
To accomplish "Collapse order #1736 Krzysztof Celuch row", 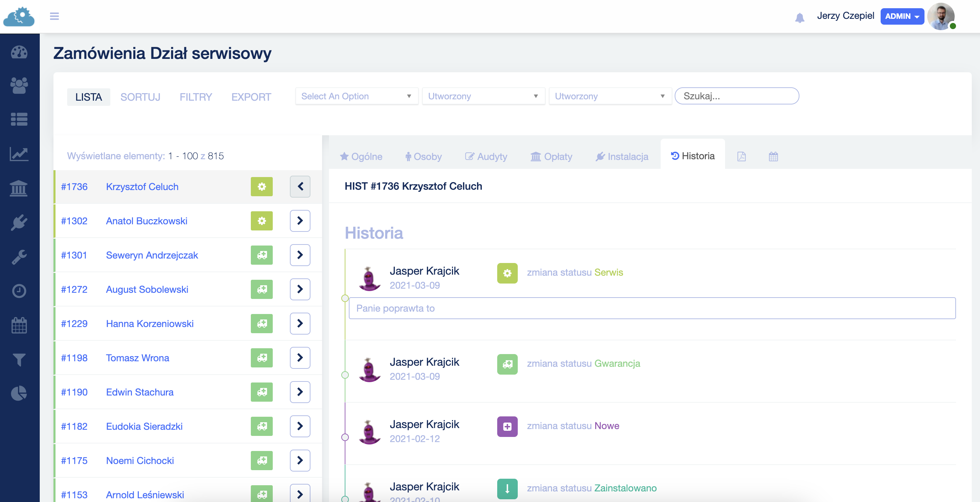I will pos(299,186).
